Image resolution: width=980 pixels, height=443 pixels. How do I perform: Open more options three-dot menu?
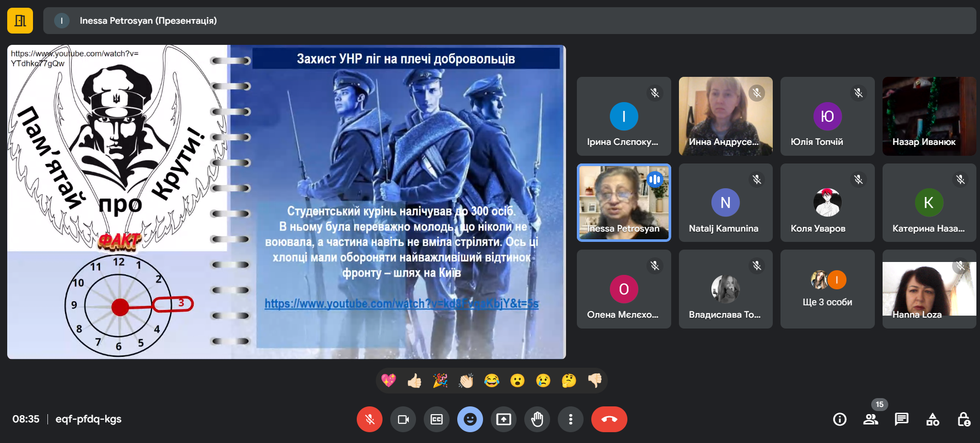click(571, 419)
